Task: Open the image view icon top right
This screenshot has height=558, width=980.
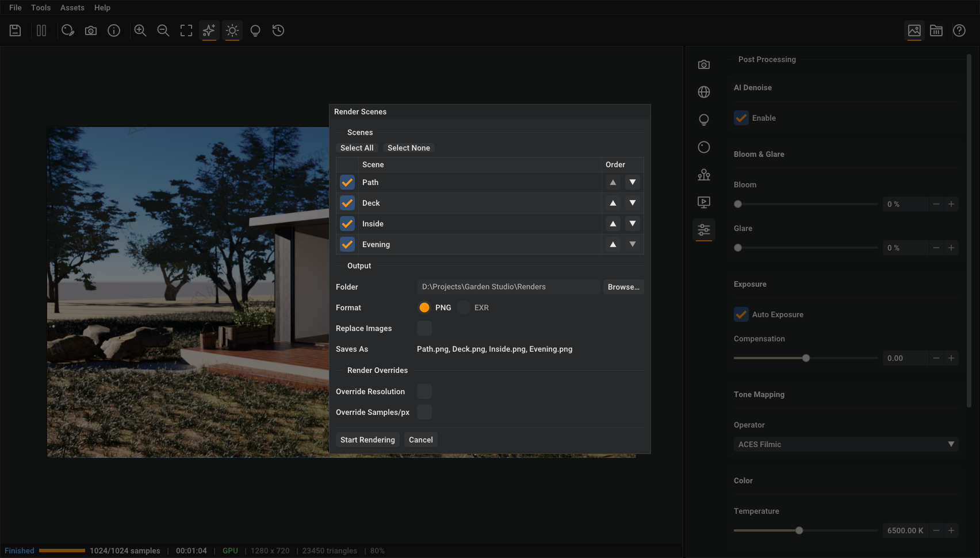Action: tap(914, 30)
